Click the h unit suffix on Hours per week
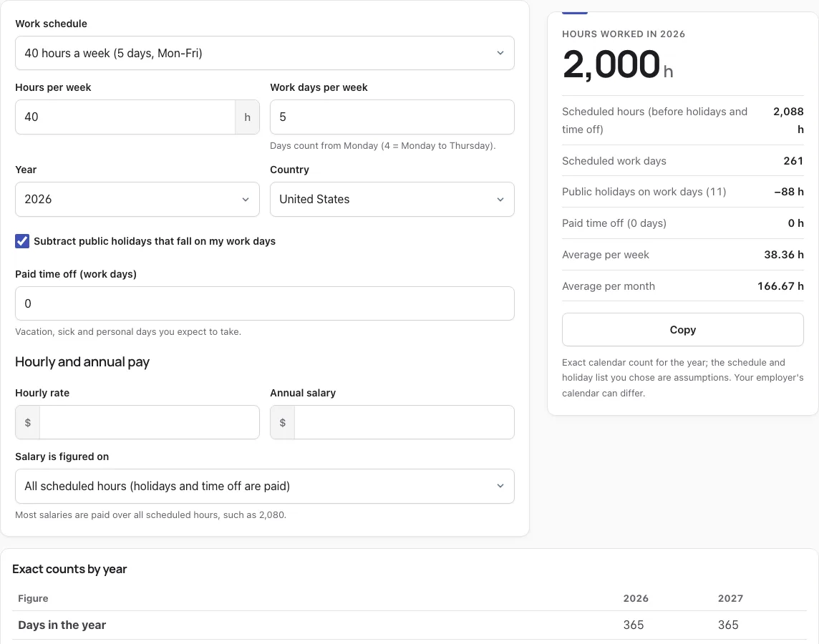This screenshot has height=644, width=819. coord(248,117)
